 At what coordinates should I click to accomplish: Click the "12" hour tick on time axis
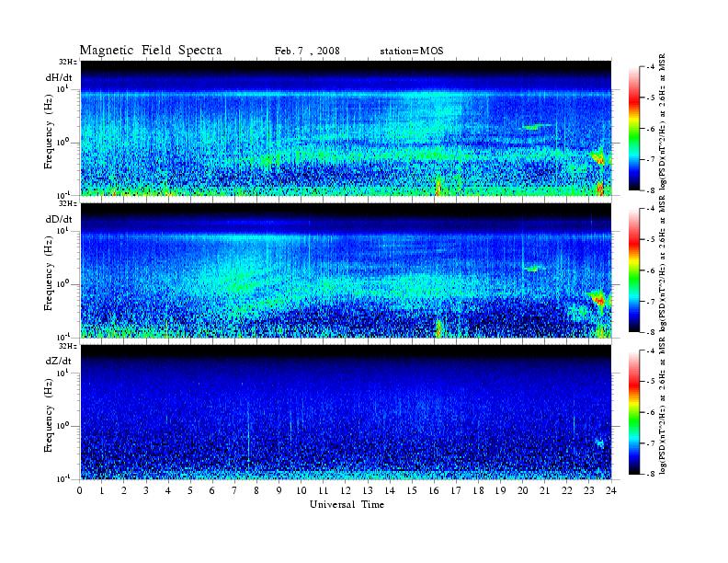coord(346,490)
